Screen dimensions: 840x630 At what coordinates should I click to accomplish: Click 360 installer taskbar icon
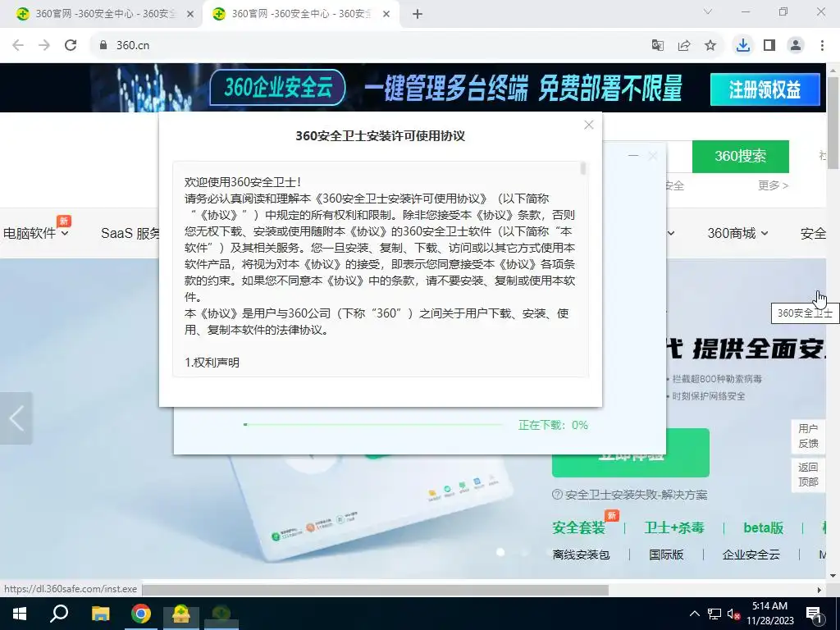tap(181, 614)
